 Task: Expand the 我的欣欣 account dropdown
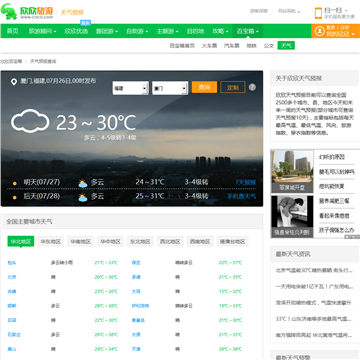[340, 34]
